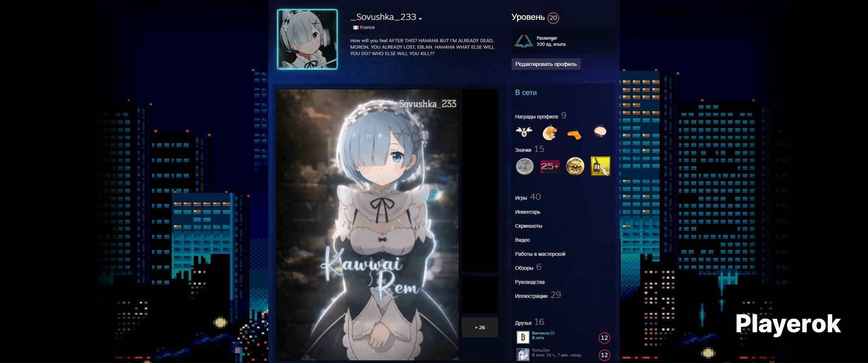Open Работы в мастерской

(540, 254)
